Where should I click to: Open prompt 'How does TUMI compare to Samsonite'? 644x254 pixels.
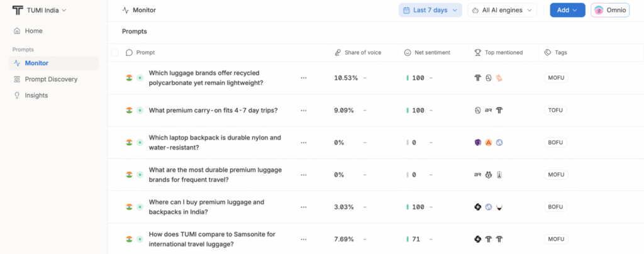212,240
